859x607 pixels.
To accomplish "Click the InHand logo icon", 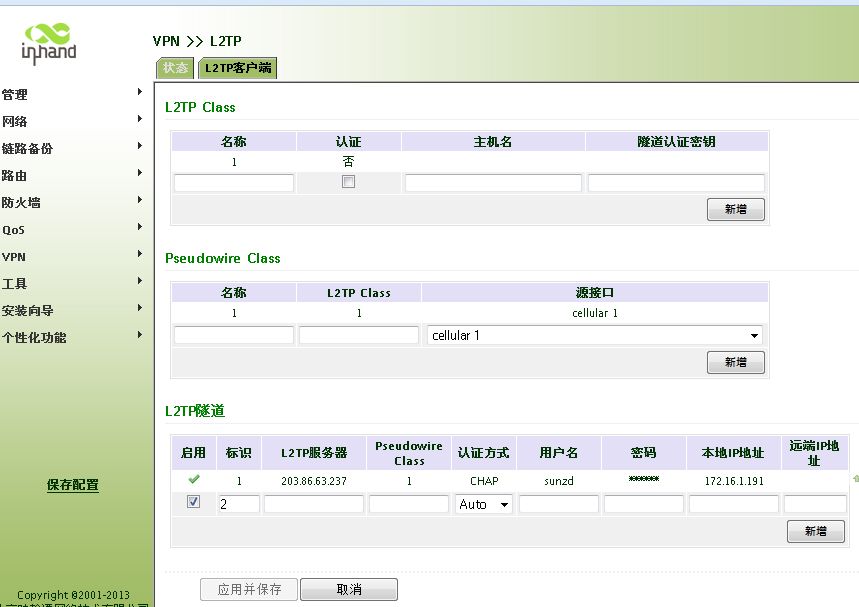I will [x=48, y=42].
